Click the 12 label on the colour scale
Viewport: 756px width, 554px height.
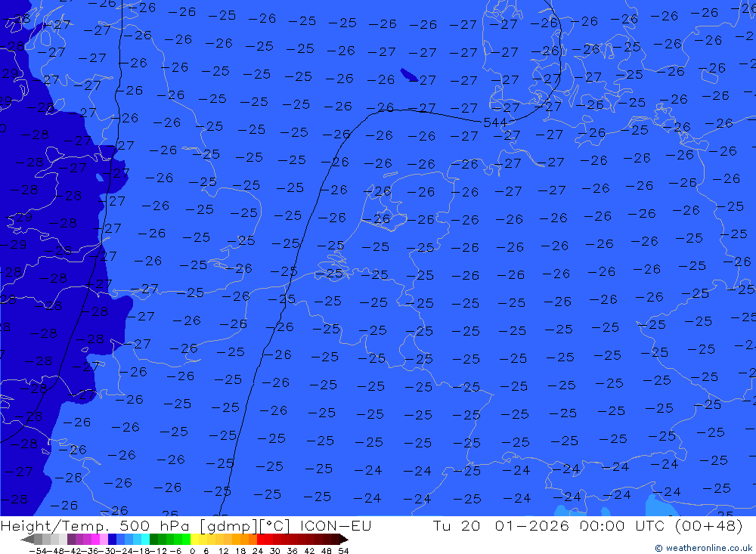(x=224, y=551)
